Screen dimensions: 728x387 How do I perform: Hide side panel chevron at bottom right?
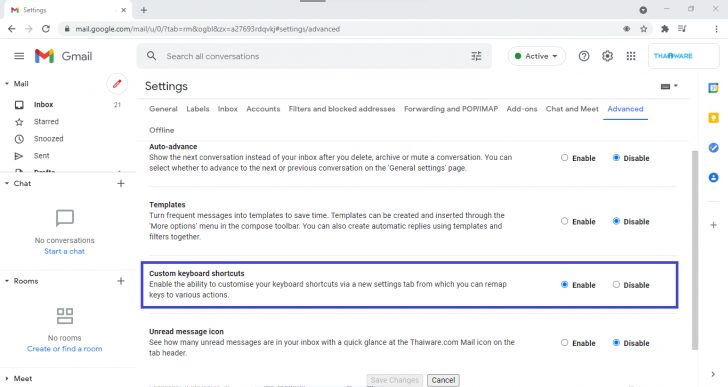[x=713, y=374]
